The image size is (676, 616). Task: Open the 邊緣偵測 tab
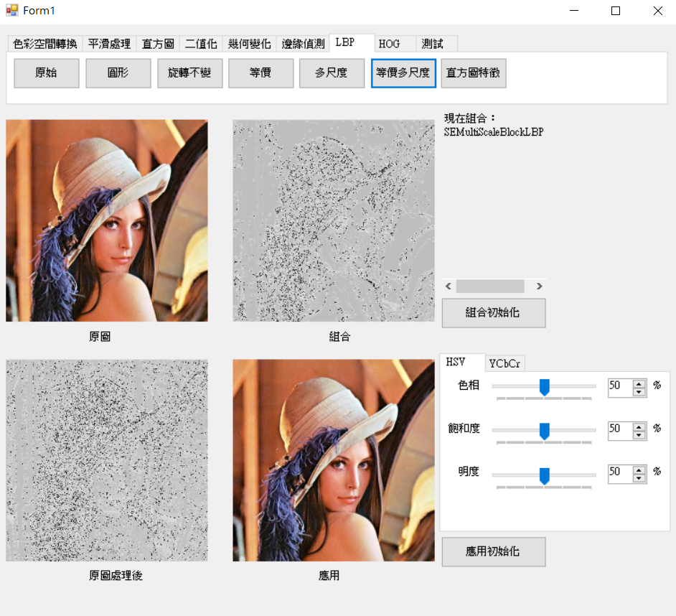(x=303, y=44)
